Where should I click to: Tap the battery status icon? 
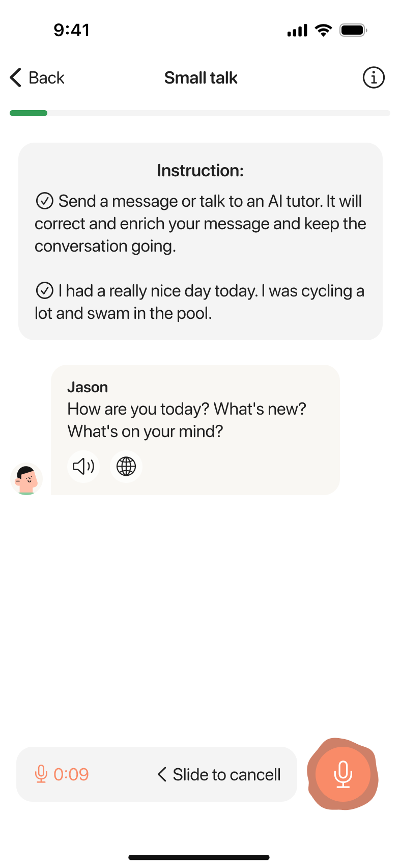[x=353, y=30]
